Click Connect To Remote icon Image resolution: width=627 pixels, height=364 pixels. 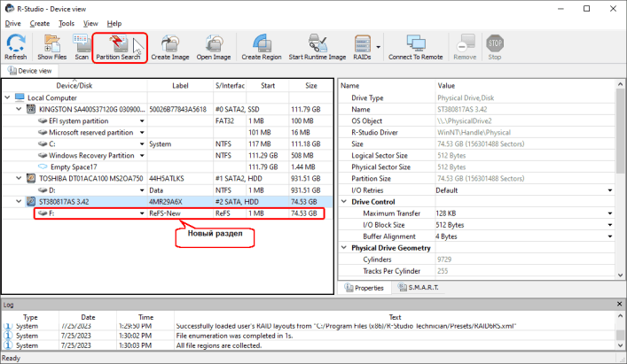click(x=416, y=43)
